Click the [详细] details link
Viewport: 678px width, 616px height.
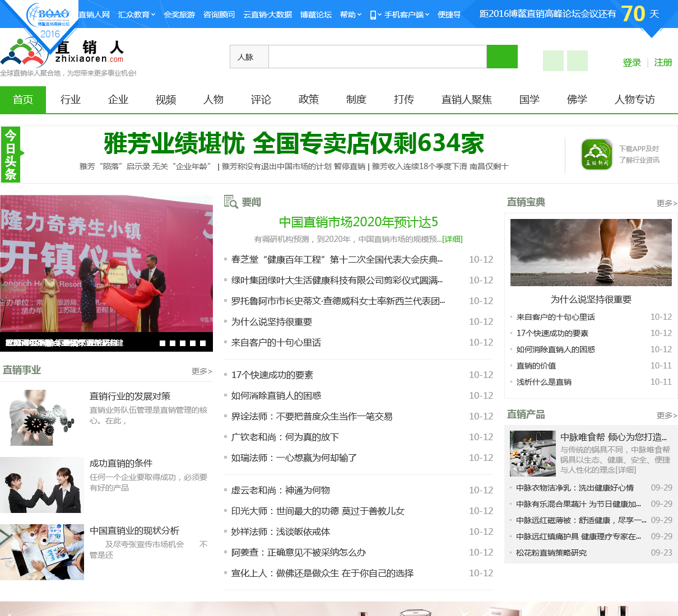tap(452, 239)
